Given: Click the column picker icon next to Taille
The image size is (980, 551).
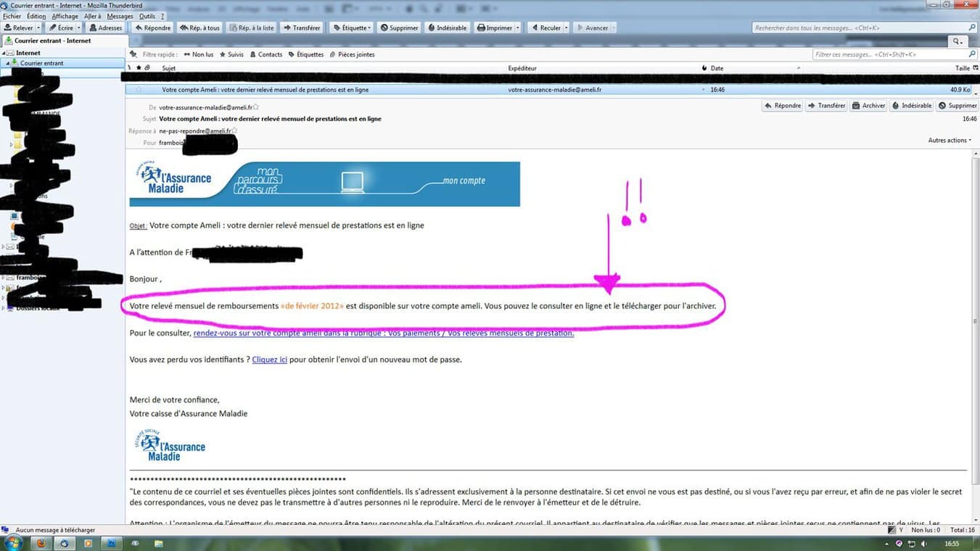Looking at the screenshot, I should (x=974, y=68).
